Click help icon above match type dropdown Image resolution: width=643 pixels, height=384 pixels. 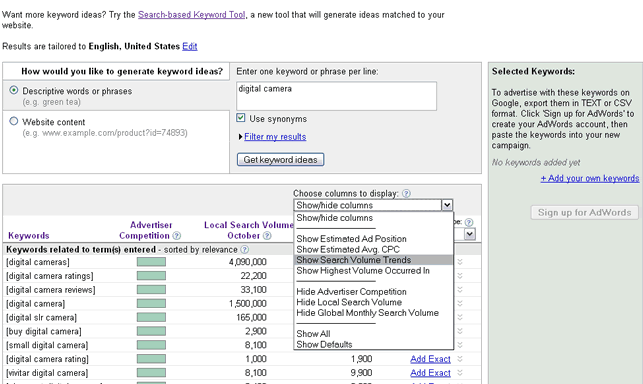[x=469, y=222]
